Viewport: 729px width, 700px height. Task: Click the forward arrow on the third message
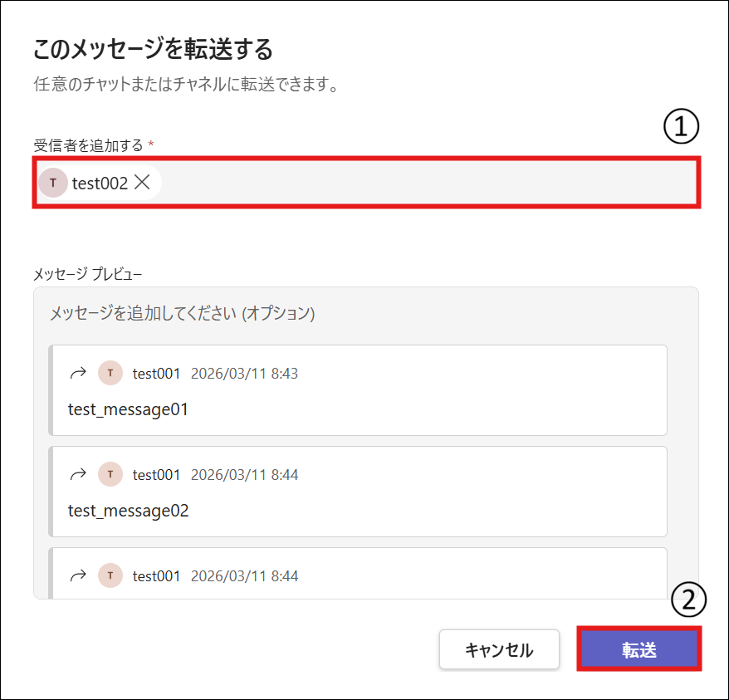point(78,576)
